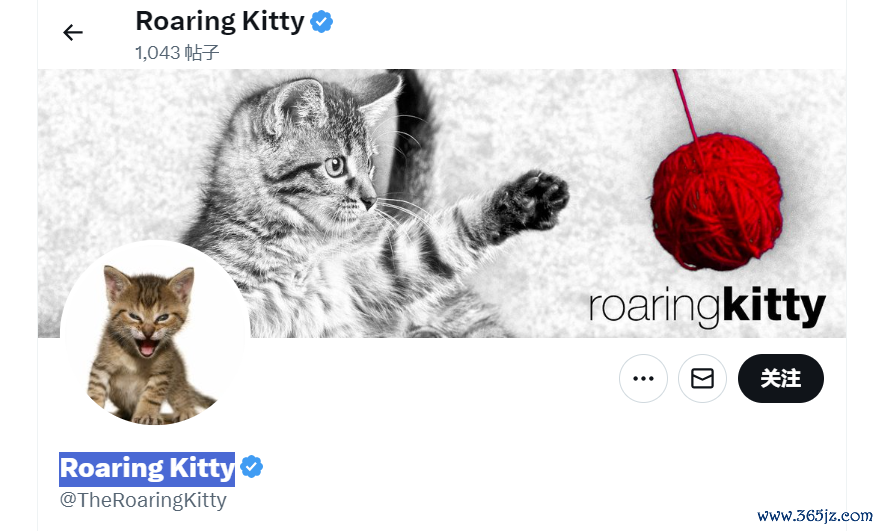This screenshot has width=880, height=531.
Task: Send a message via the envelope icon
Action: point(702,378)
